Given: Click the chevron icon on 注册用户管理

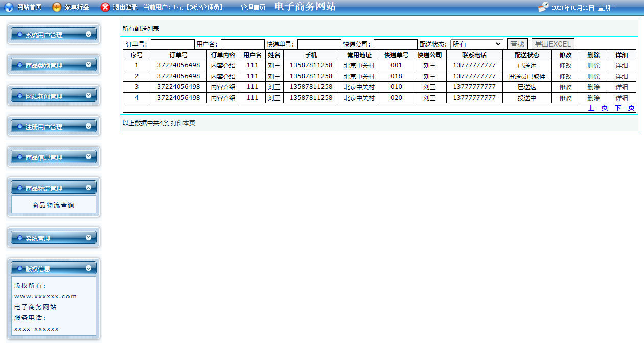Looking at the screenshot, I should [x=89, y=126].
